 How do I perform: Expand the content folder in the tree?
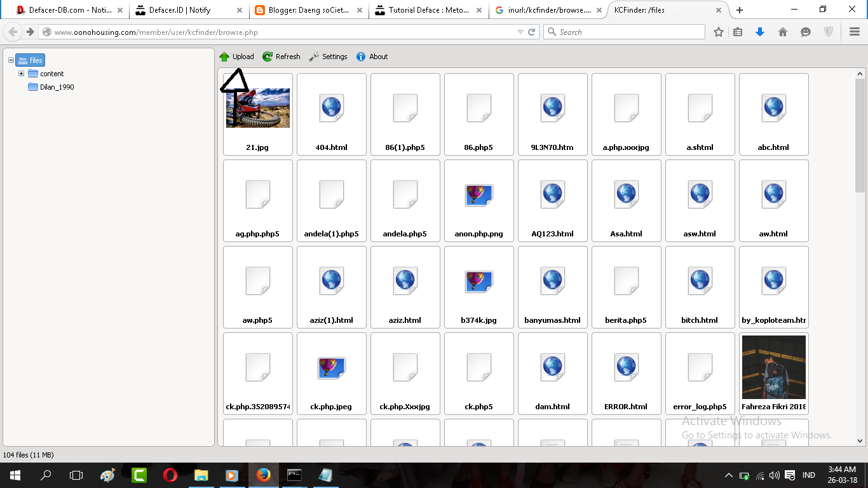coord(21,73)
